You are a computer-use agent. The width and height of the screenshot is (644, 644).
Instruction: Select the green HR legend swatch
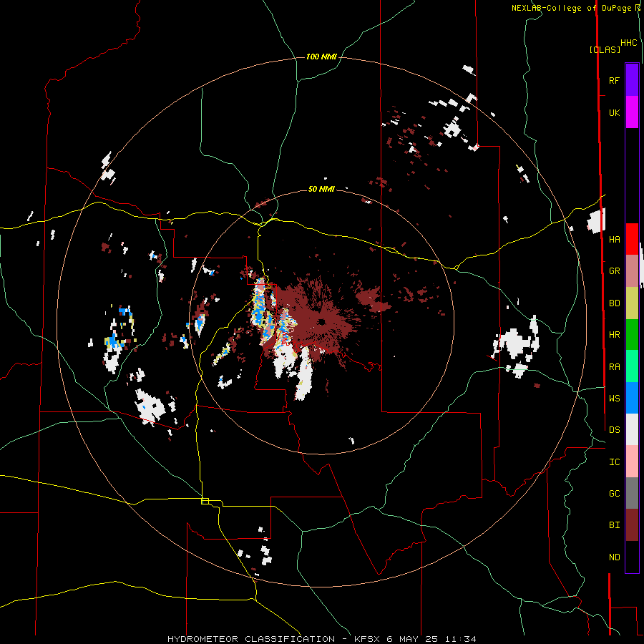point(632,335)
